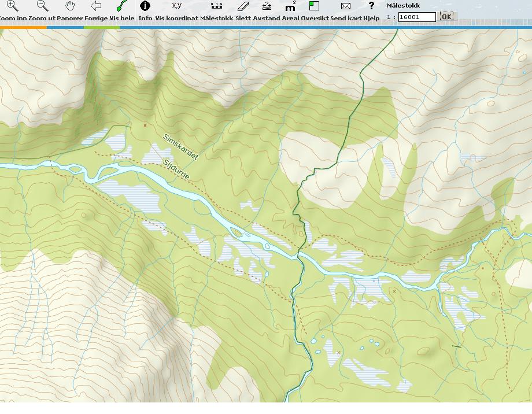The image size is (532, 414).
Task: Select the Slett eraser tool
Action: coord(243,6)
